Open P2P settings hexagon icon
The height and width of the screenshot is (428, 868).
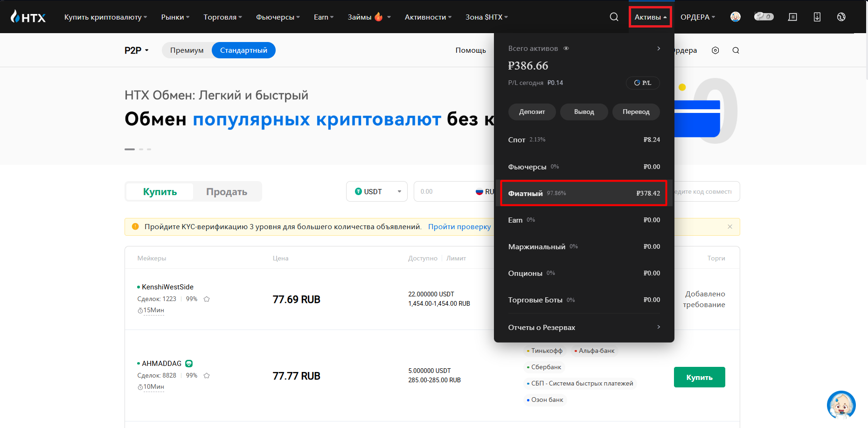(x=715, y=50)
